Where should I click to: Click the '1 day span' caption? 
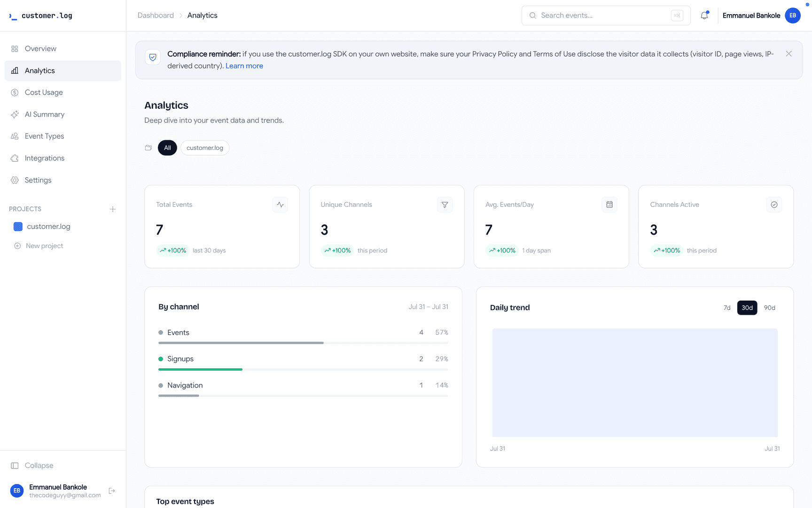click(x=537, y=251)
